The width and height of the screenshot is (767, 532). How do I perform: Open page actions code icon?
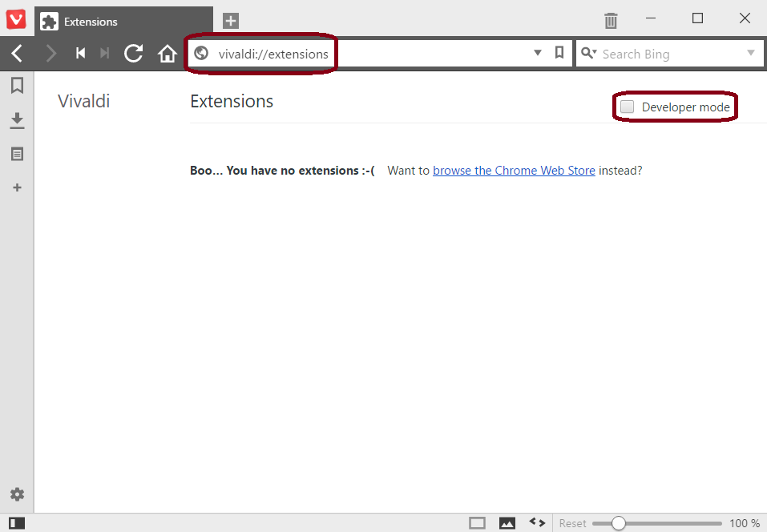(x=537, y=522)
